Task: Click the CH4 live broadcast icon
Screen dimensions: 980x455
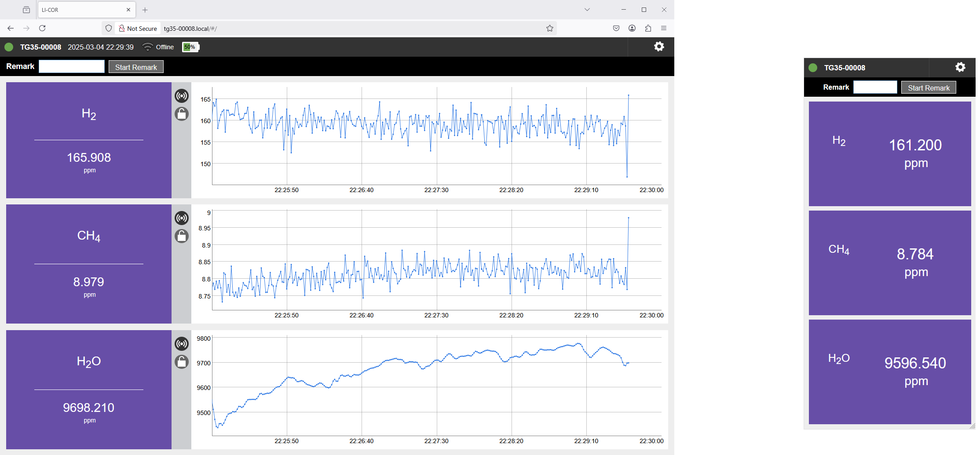Action: point(182,218)
